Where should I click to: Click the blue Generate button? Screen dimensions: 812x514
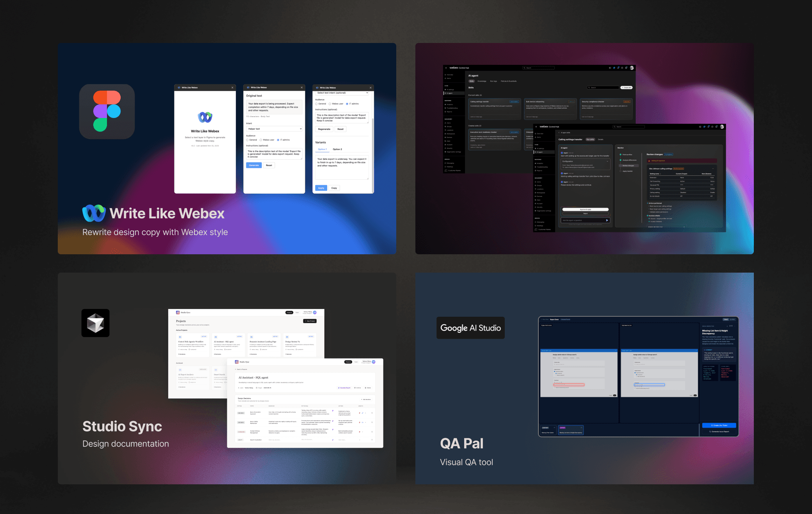point(254,165)
